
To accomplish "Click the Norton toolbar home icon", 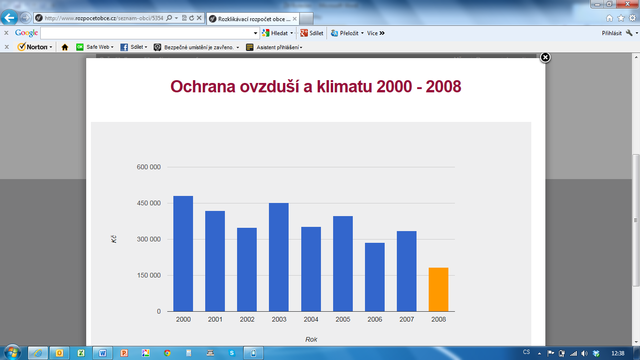I will tap(64, 47).
